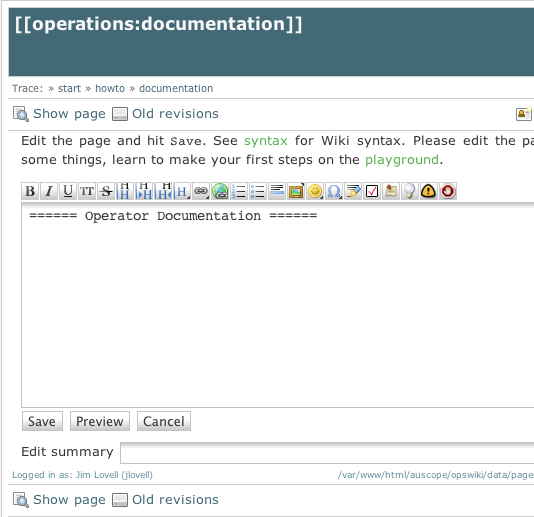Click bottom Old revisions icon
534x517 pixels.
(x=120, y=500)
